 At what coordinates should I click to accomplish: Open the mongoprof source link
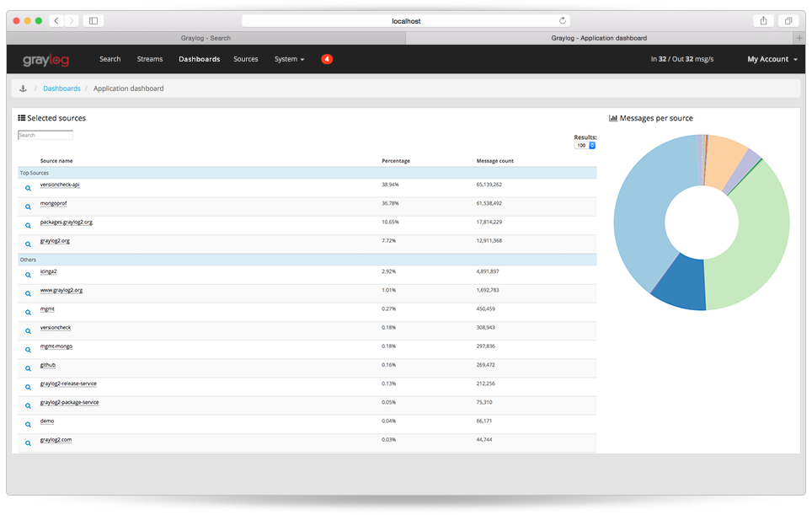click(x=53, y=203)
